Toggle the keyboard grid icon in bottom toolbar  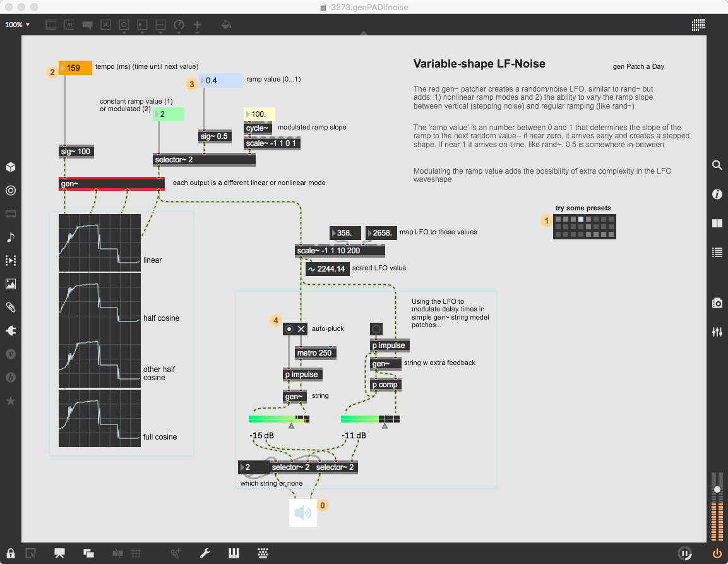(x=263, y=553)
